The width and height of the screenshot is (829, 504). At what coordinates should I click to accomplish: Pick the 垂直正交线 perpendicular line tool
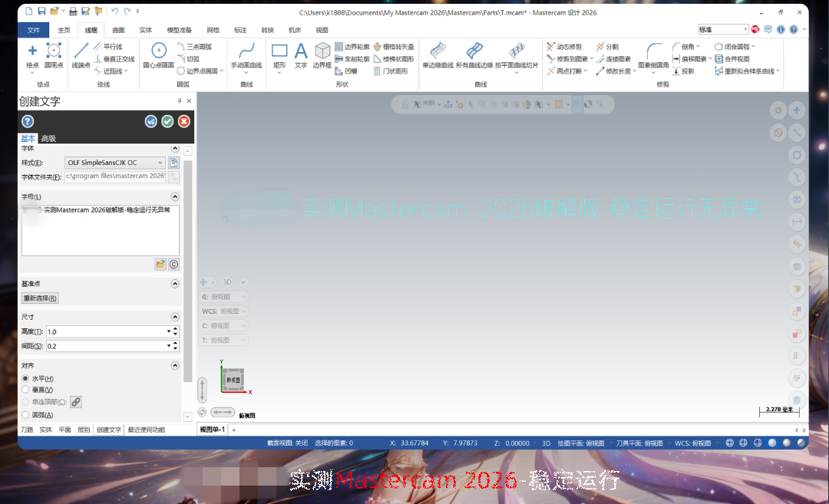114,59
